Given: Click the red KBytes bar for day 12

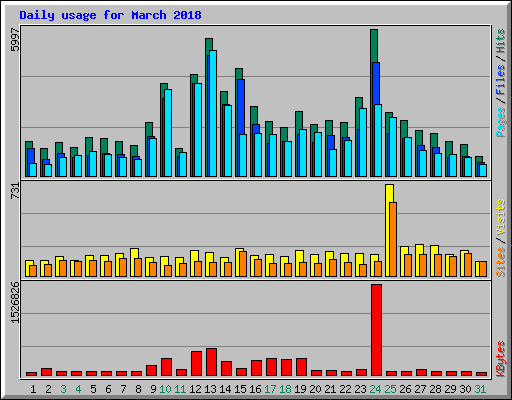Looking at the screenshot, I should pos(196,364).
